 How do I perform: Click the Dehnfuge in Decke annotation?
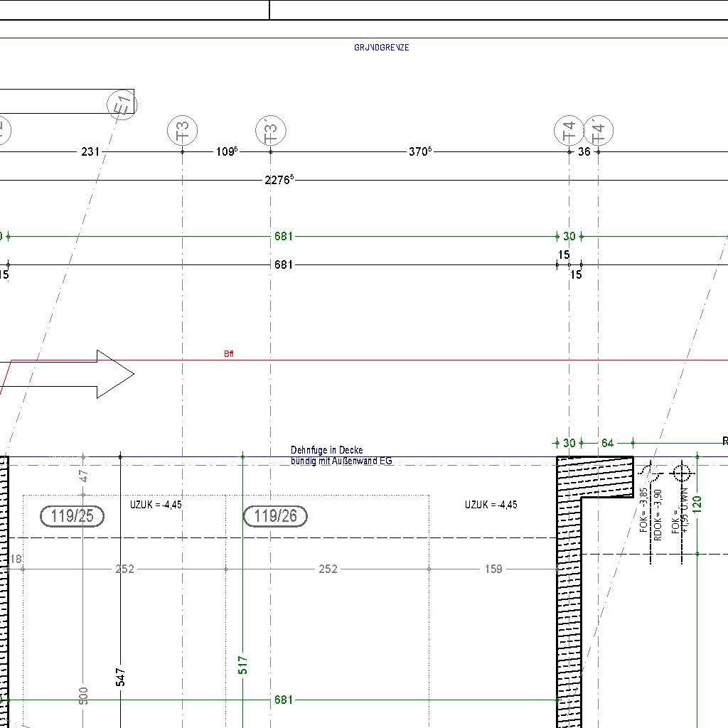pos(327,450)
